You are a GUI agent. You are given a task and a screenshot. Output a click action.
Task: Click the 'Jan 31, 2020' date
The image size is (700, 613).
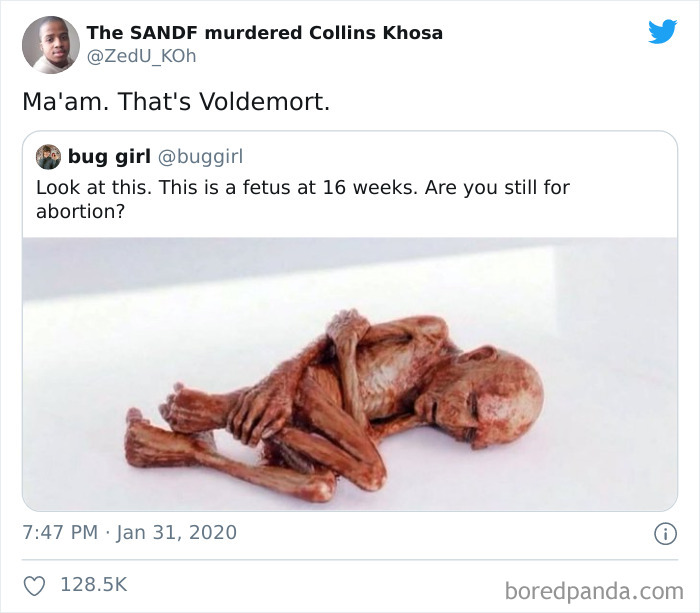click(176, 532)
